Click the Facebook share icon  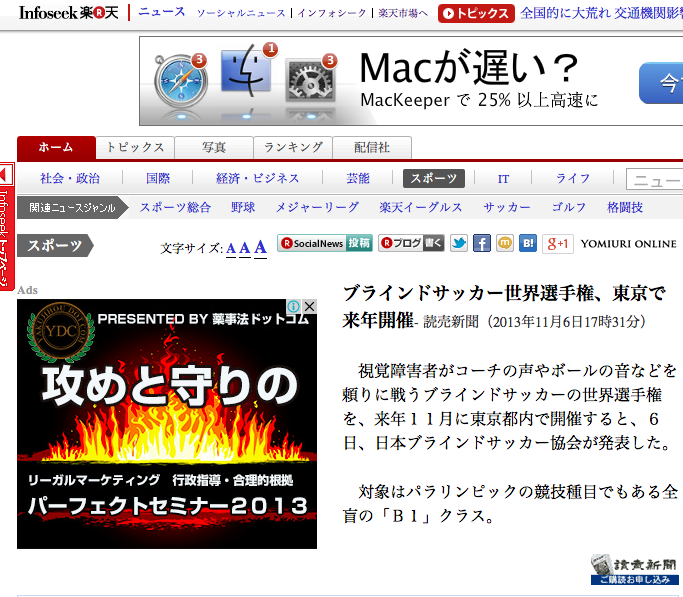pos(482,243)
